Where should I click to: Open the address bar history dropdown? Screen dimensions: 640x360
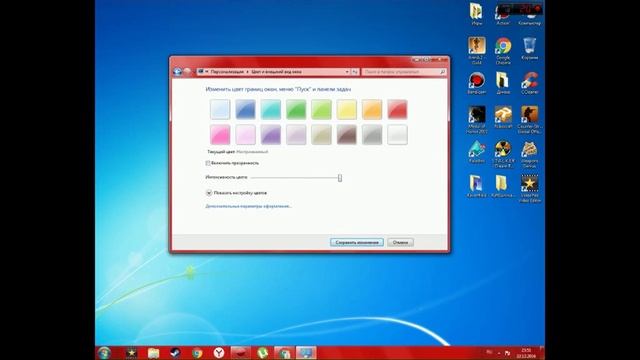coord(347,72)
